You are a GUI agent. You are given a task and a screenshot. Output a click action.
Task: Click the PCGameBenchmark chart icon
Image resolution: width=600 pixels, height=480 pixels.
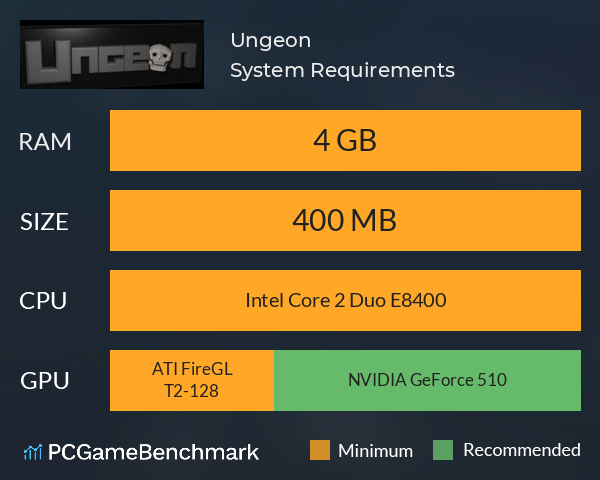33,452
